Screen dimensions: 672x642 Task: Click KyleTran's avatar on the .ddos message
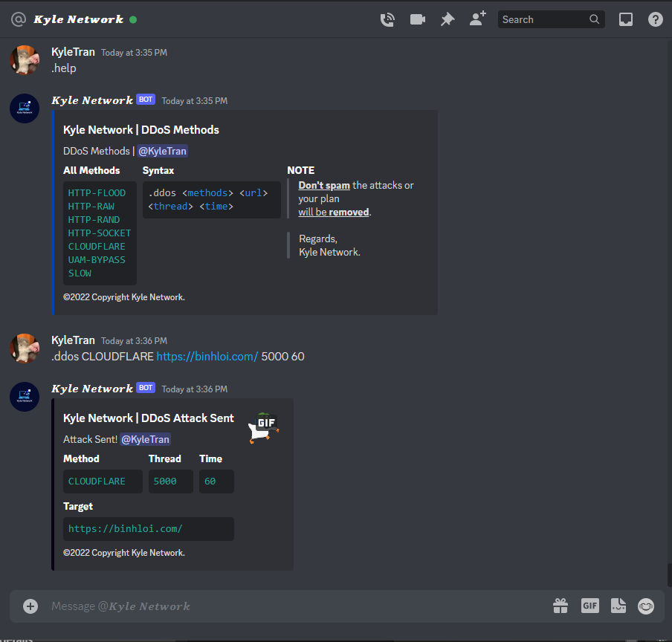[25, 348]
